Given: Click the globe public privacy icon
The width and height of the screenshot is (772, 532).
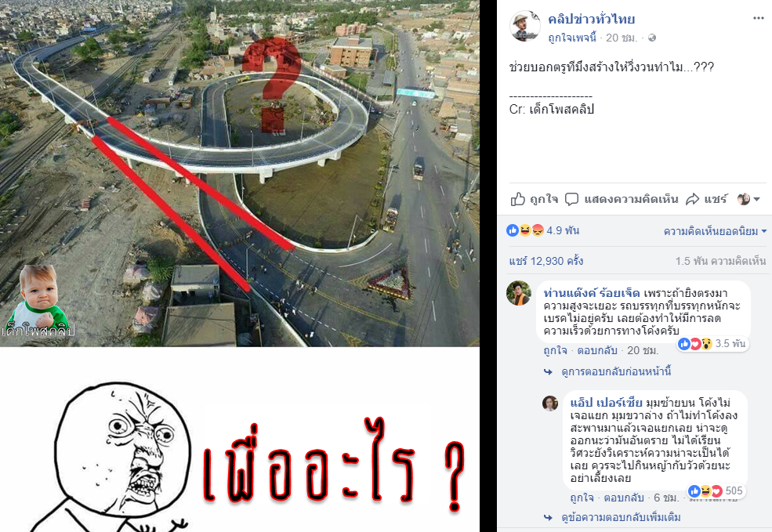Looking at the screenshot, I should (x=652, y=38).
